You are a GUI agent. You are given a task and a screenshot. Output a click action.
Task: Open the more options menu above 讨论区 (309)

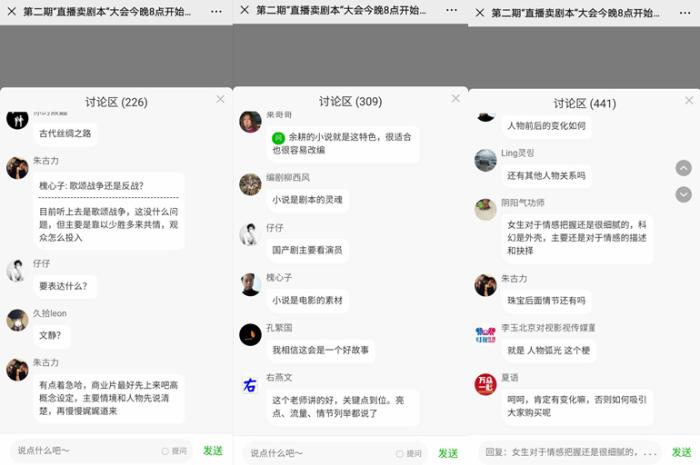coord(450,10)
